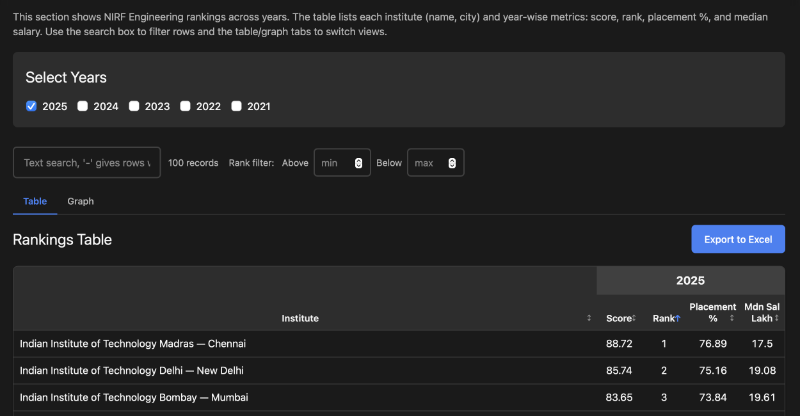Sort by Mdn Sal Lakh icon
Screen dimensions: 800x416
[x=777, y=318]
